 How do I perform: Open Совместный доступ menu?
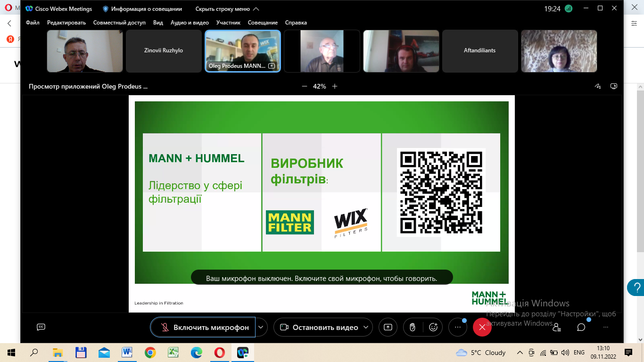click(119, 23)
